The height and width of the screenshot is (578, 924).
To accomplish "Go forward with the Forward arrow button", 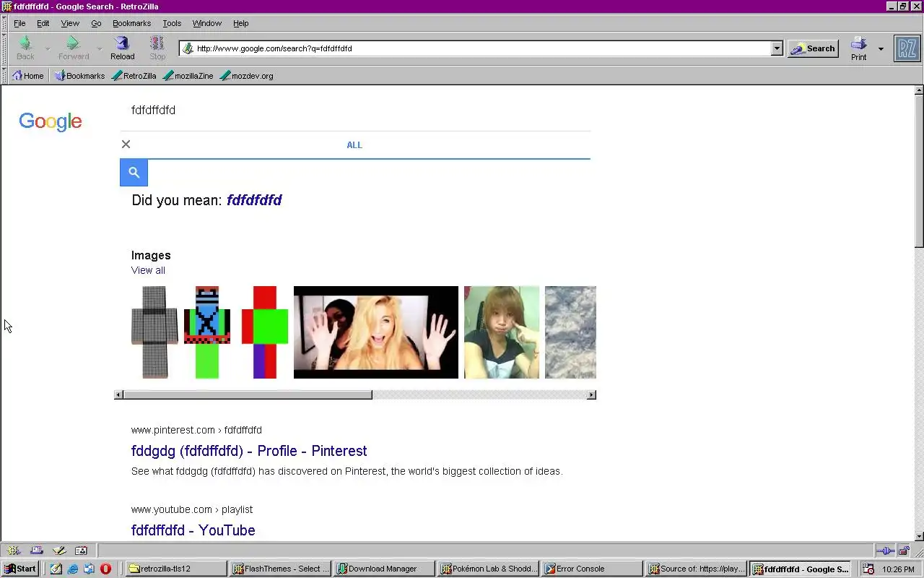I will pyautogui.click(x=73, y=48).
